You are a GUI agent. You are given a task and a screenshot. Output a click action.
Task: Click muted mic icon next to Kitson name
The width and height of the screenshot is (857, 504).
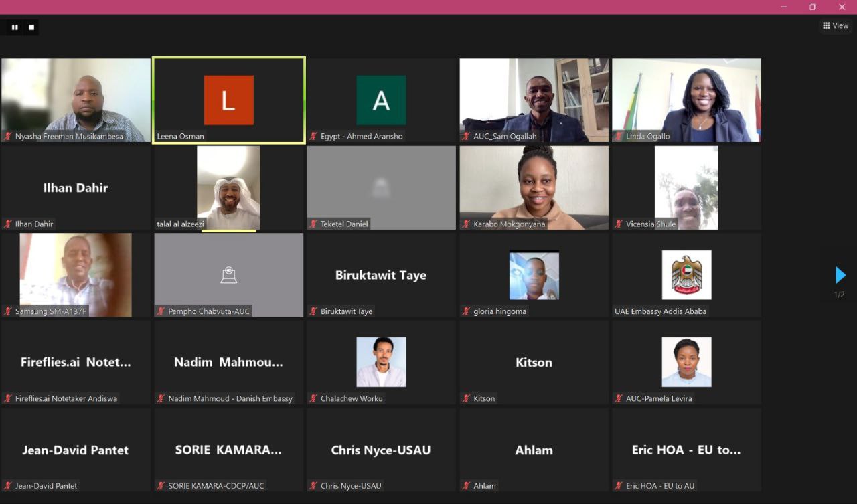[x=466, y=399]
